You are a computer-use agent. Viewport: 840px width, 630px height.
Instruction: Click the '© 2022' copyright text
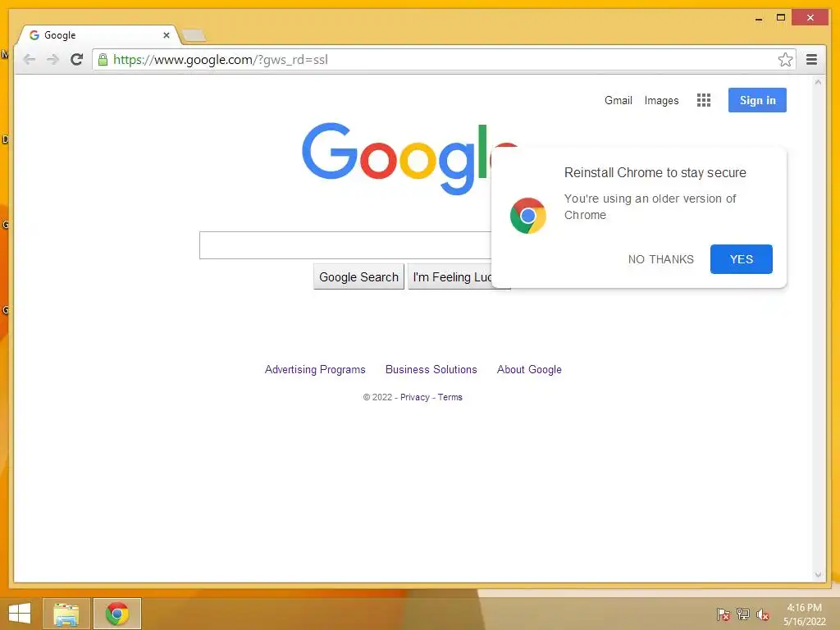pyautogui.click(x=377, y=397)
